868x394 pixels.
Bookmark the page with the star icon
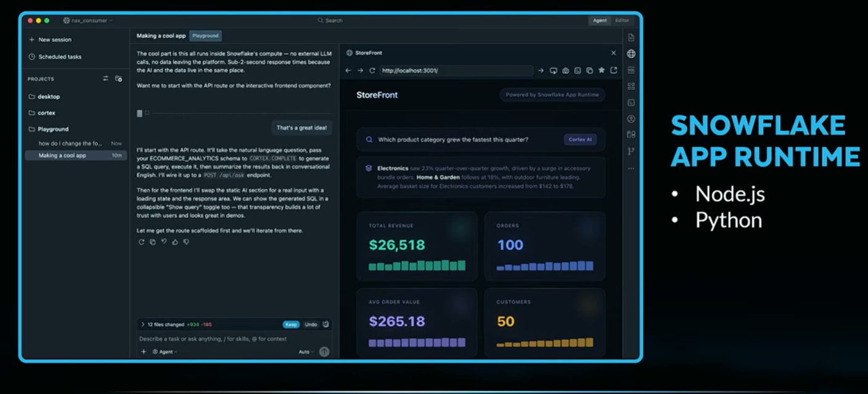click(x=602, y=71)
